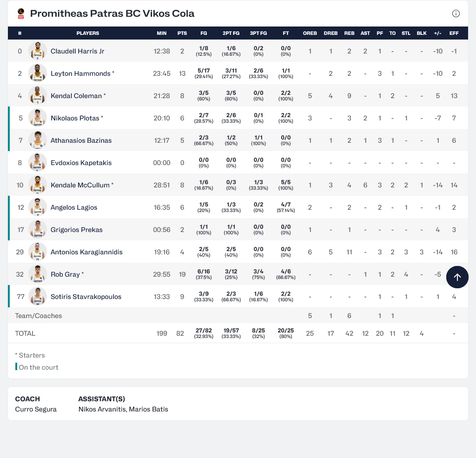Click Kendal Coleman's avatar image
The height and width of the screenshot is (458, 476).
pyautogui.click(x=38, y=96)
